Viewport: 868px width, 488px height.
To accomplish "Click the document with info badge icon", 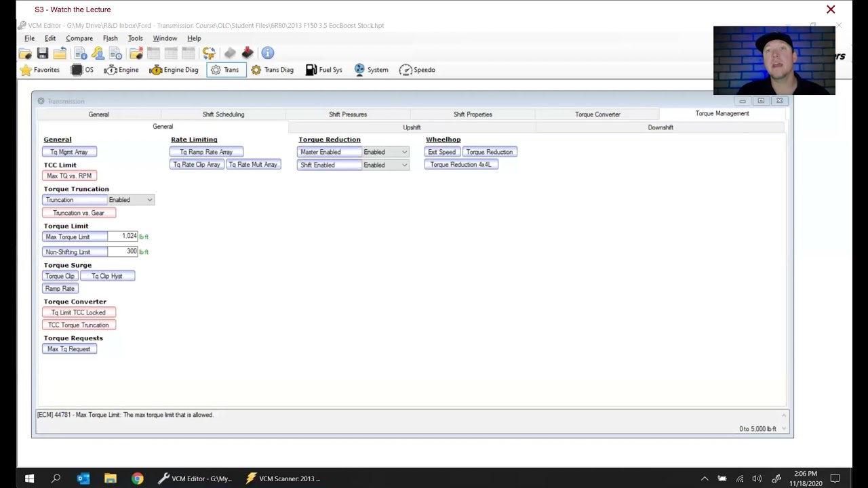I will [80, 53].
